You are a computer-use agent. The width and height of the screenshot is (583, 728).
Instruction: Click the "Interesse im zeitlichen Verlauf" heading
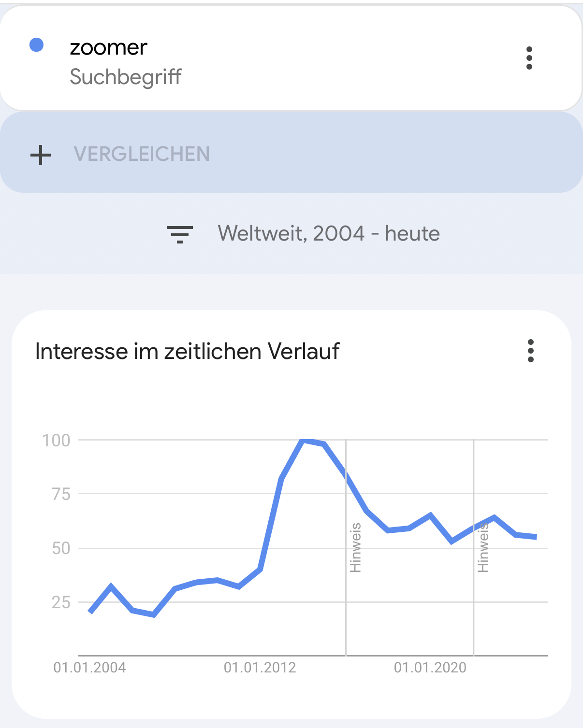(187, 351)
